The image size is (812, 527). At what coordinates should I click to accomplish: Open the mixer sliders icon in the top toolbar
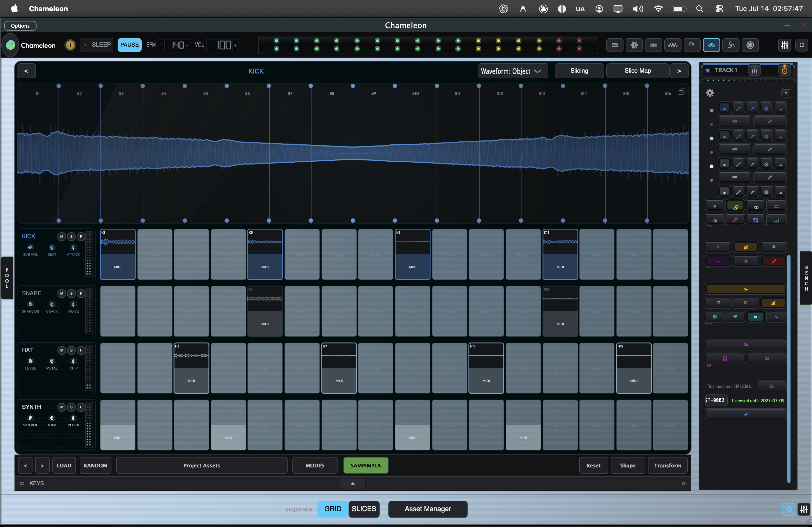[x=785, y=45]
